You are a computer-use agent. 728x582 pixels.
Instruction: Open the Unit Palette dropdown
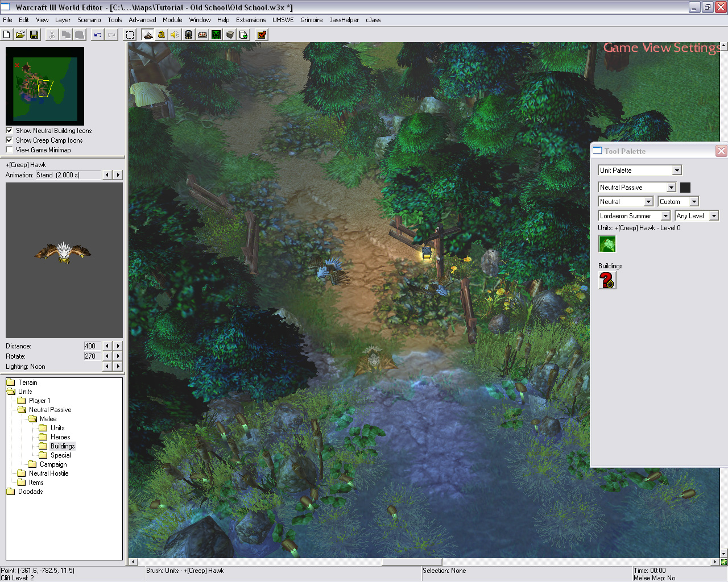click(640, 171)
